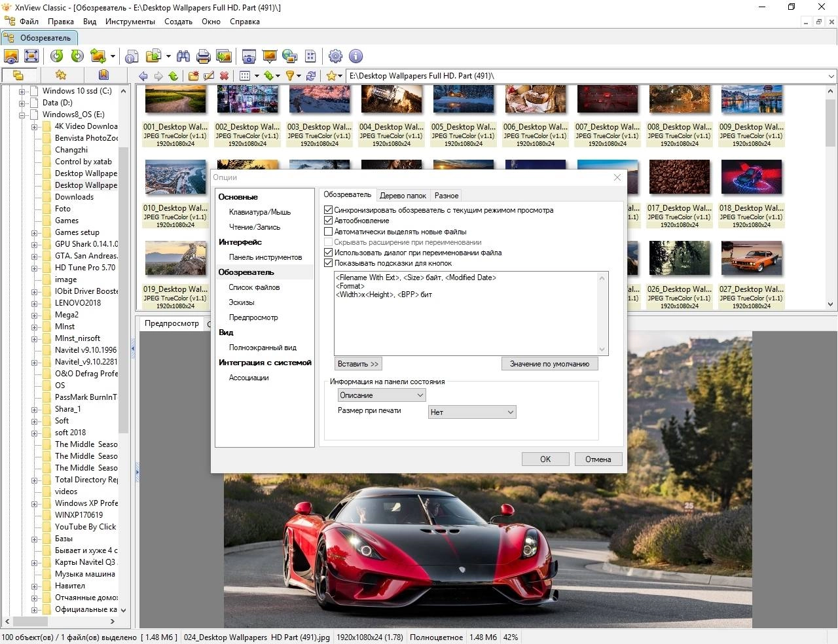838x644 pixels.
Task: Open the 'Размер при печати' dropdown
Action: [472, 412]
